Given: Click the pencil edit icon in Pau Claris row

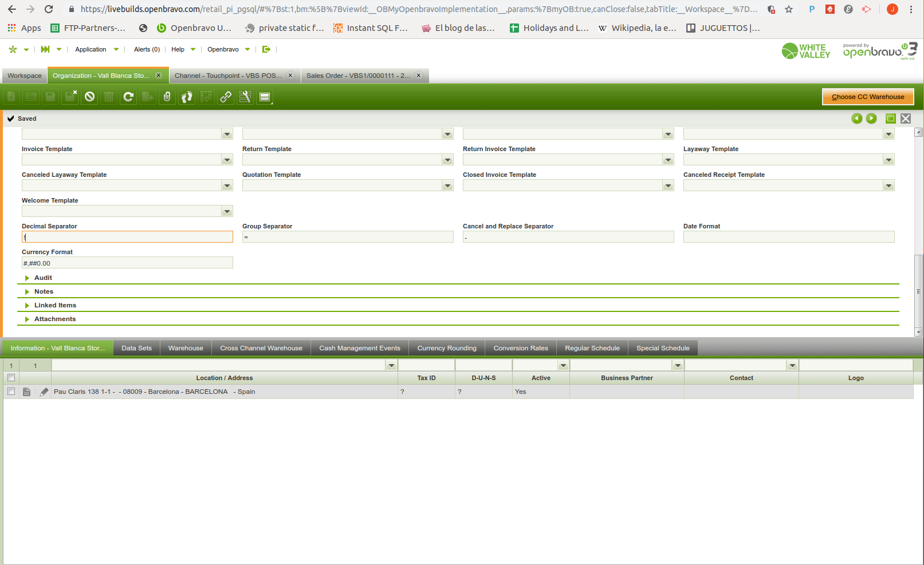Looking at the screenshot, I should coord(44,392).
